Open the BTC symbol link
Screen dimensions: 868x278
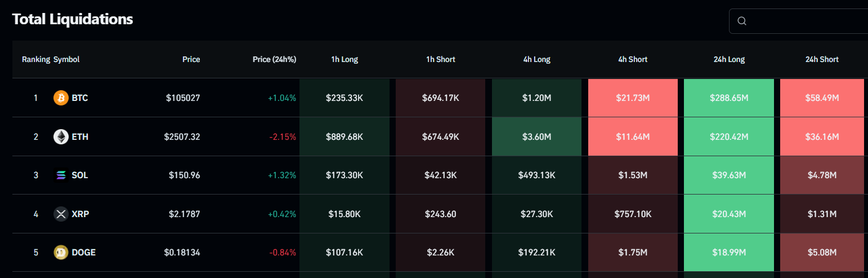pos(80,98)
